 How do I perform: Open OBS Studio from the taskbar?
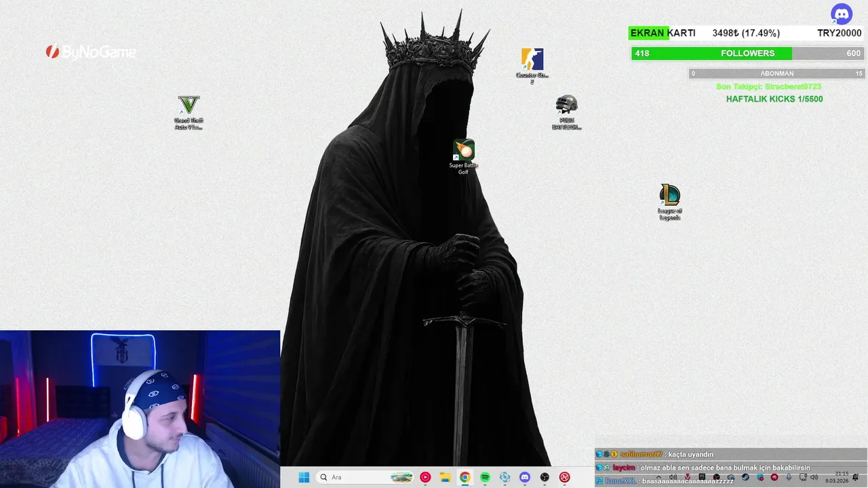[545, 477]
